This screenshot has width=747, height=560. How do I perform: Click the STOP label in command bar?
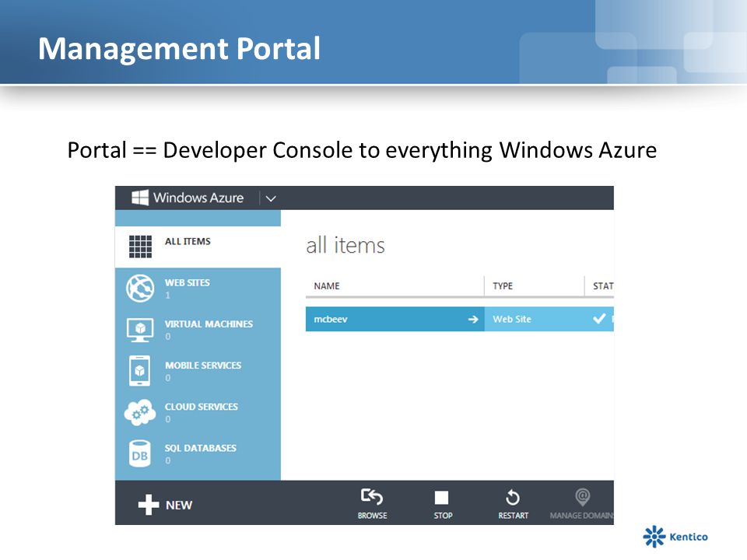(x=443, y=515)
